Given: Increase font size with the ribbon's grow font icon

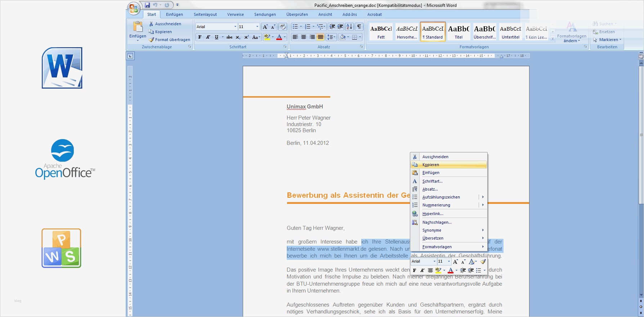Looking at the screenshot, I should point(265,27).
